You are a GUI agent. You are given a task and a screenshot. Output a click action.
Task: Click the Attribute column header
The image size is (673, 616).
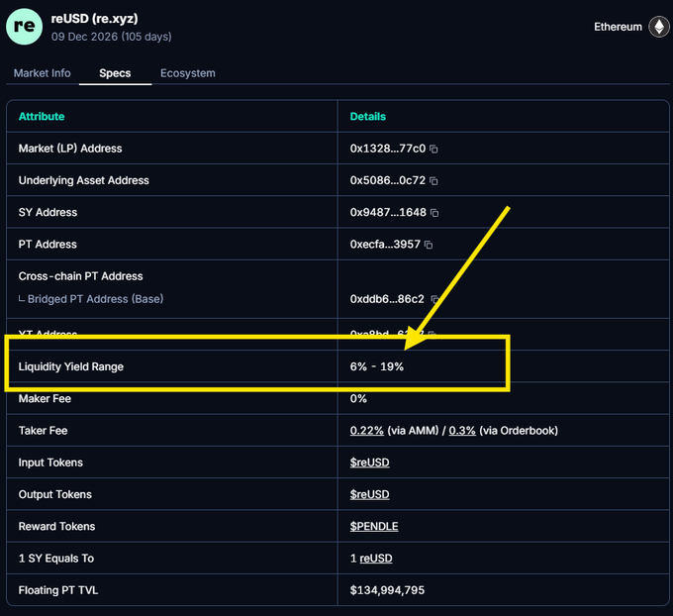[42, 117]
